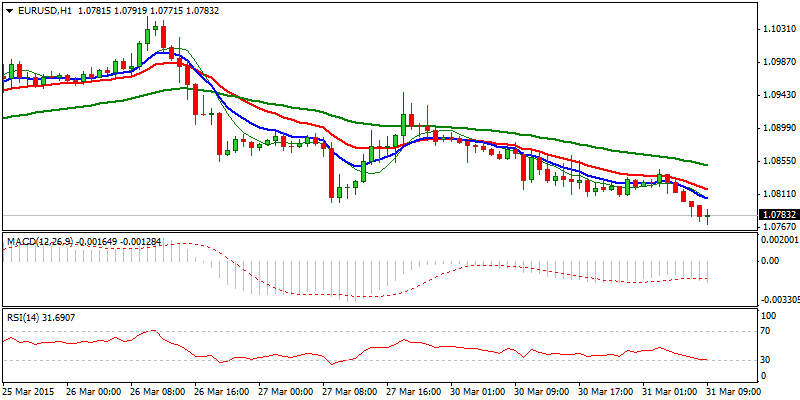
Task: Click the 26 Mar 08:00 time label
Action: 157,390
